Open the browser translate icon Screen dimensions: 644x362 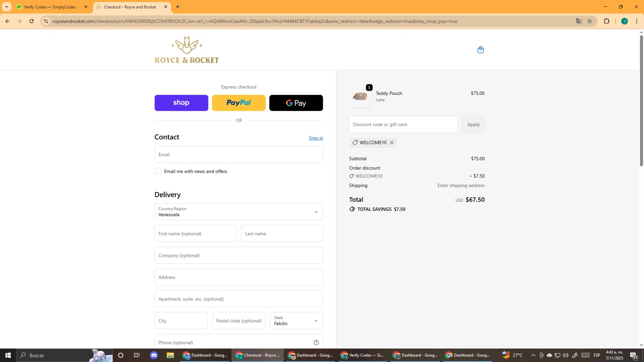(579, 21)
